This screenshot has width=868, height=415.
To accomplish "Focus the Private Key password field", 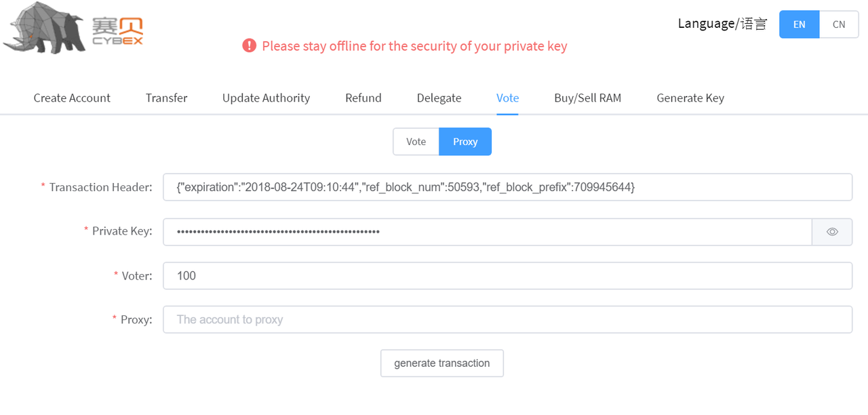I will 487,232.
